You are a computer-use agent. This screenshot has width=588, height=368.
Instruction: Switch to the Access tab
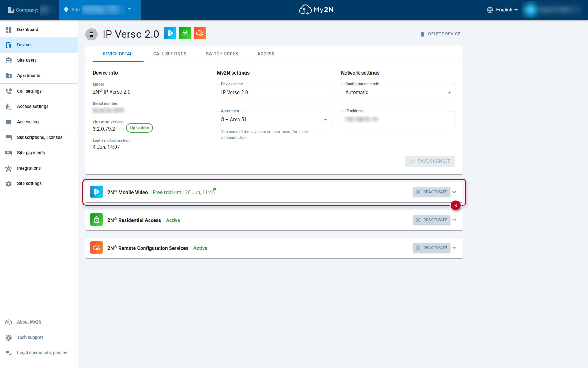[266, 54]
